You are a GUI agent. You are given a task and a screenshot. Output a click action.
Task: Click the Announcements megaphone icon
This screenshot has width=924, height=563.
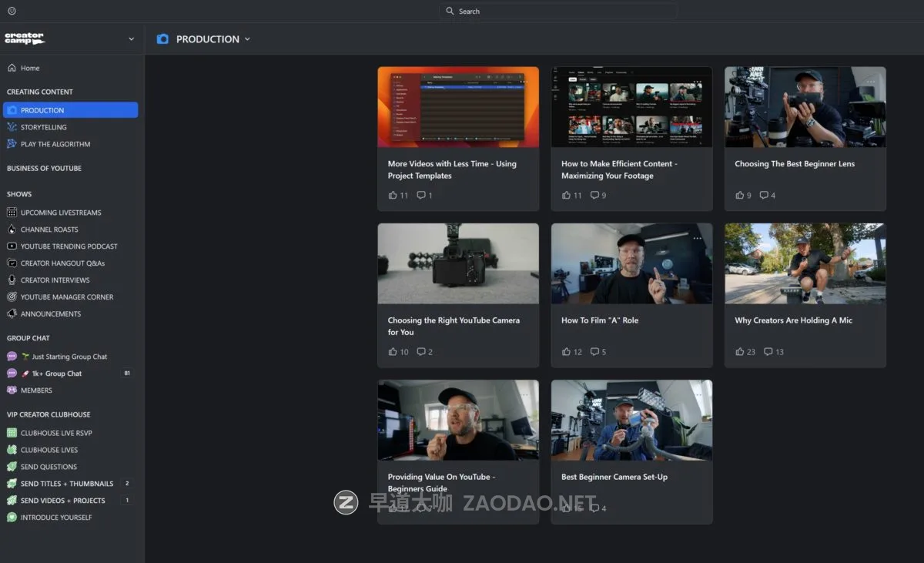pyautogui.click(x=12, y=314)
